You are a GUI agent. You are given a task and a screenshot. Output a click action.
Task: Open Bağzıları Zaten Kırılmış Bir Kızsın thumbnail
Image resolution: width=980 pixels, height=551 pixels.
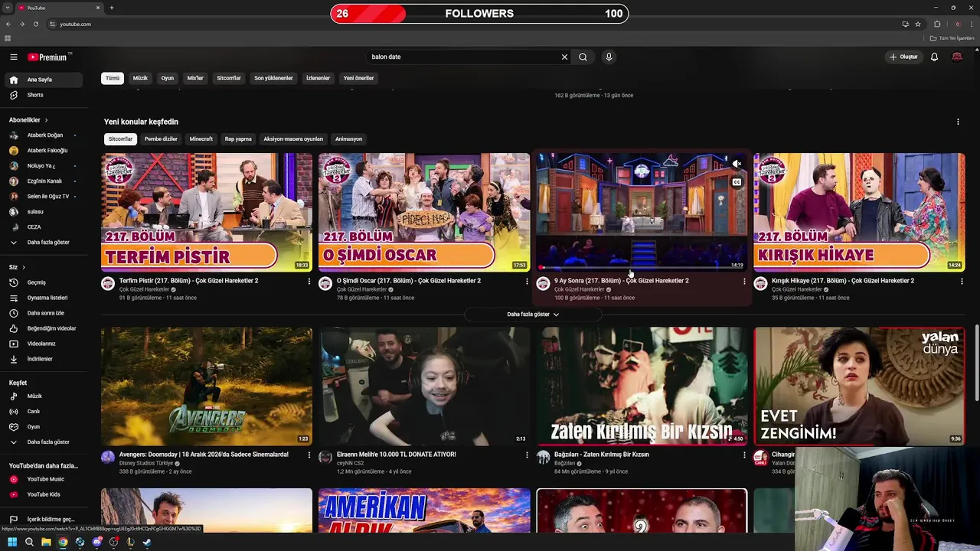(642, 386)
